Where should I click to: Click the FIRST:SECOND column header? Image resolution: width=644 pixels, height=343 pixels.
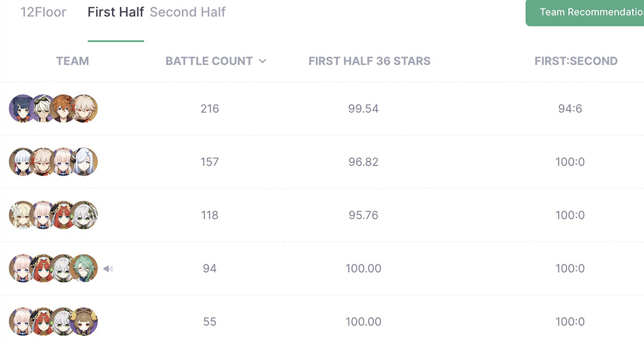[x=576, y=61]
